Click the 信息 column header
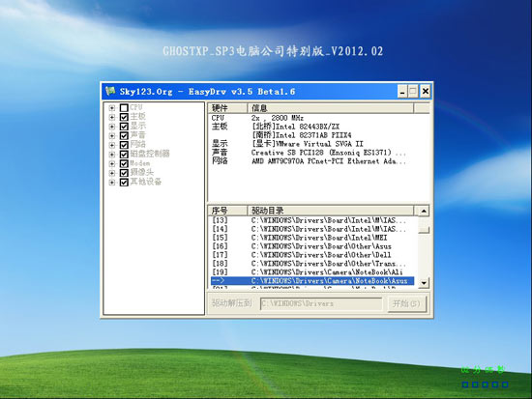Screen dimensions: 532x399 pyautogui.click(x=331, y=108)
